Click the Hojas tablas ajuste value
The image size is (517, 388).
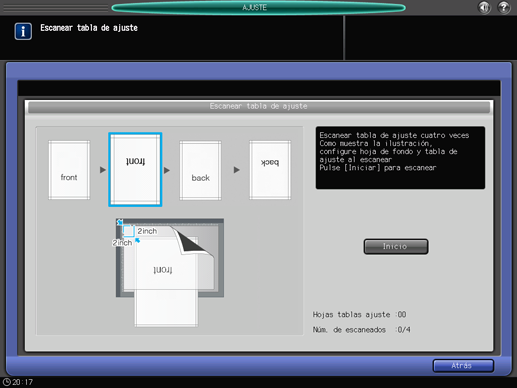402,315
